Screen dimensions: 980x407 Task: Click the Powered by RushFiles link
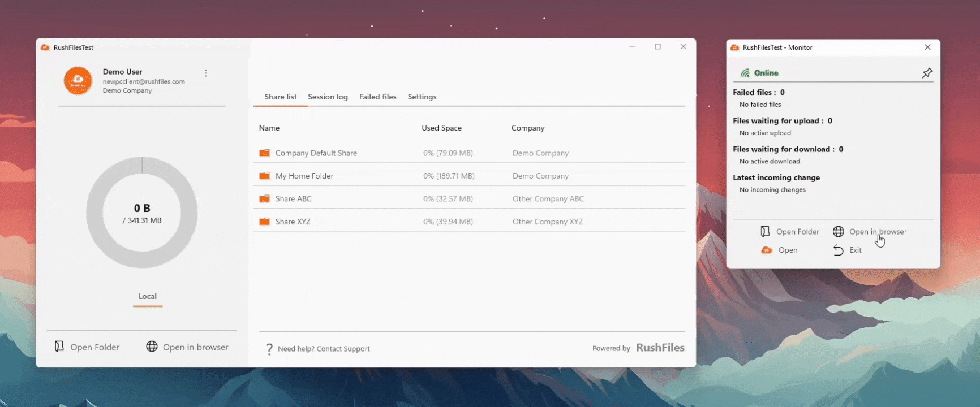(x=638, y=348)
